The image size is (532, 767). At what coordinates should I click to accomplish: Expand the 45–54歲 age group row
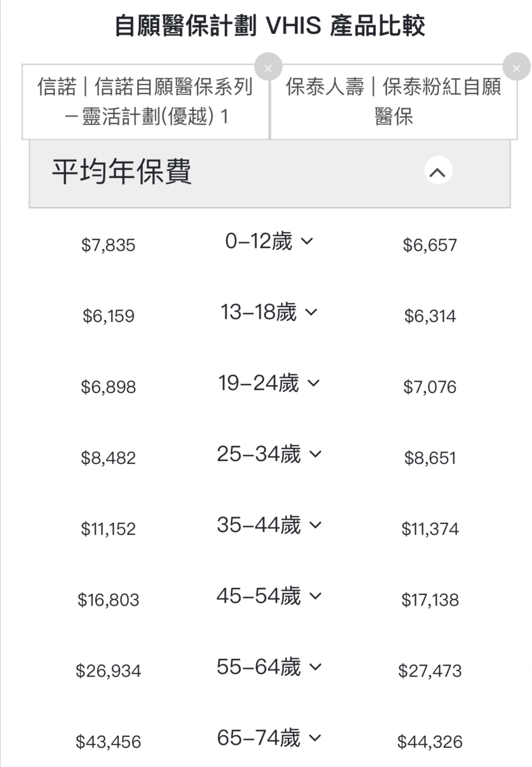tap(269, 596)
